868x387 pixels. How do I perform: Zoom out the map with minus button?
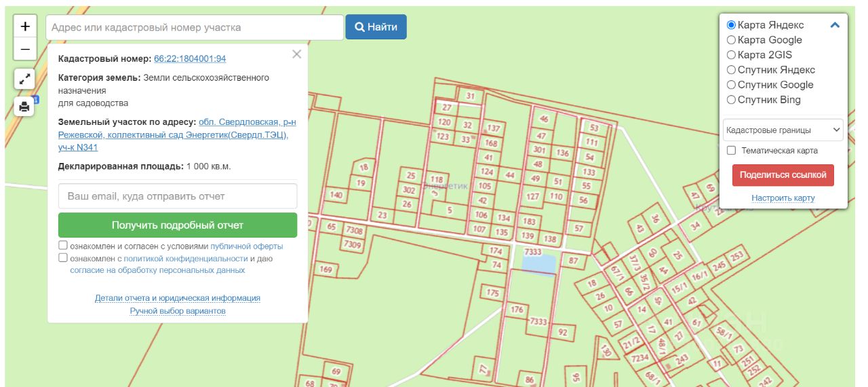pos(25,50)
